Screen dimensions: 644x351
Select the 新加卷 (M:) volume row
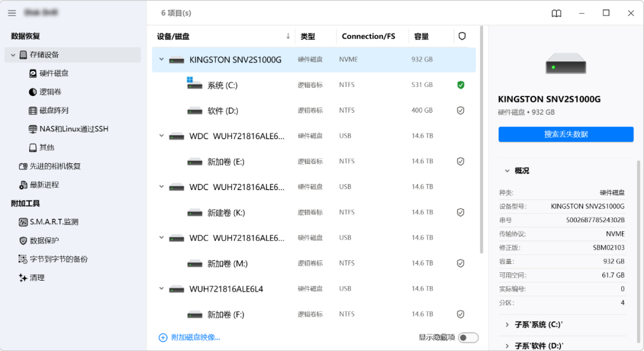click(x=314, y=263)
